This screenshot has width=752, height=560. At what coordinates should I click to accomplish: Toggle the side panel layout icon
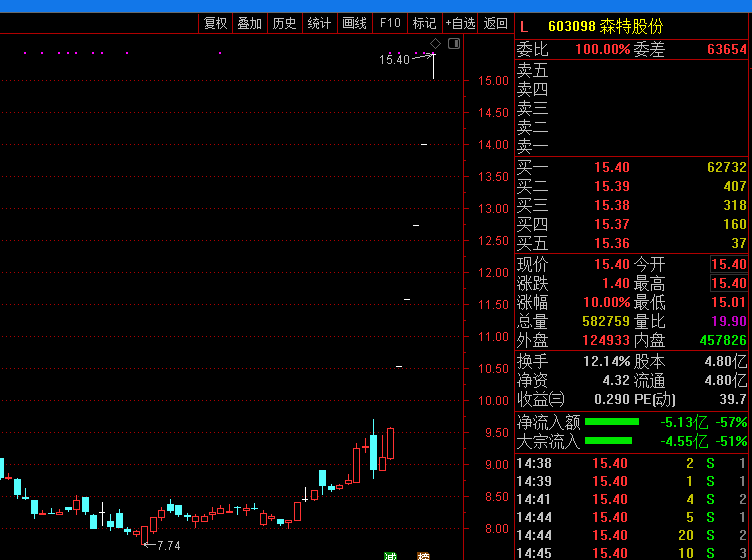(454, 44)
